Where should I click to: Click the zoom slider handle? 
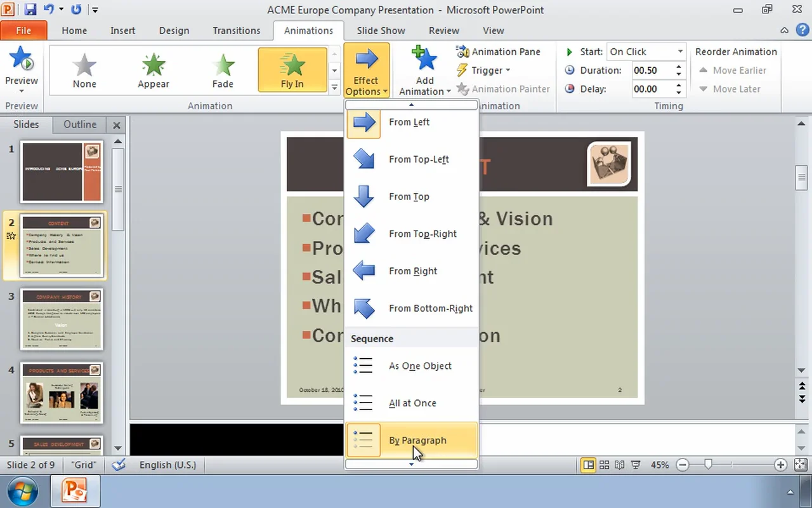tap(709, 465)
